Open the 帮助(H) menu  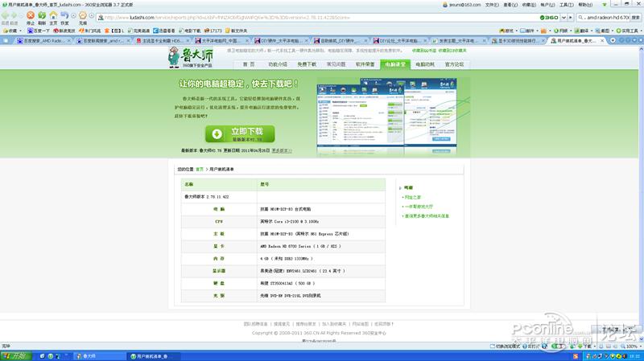[585, 5]
